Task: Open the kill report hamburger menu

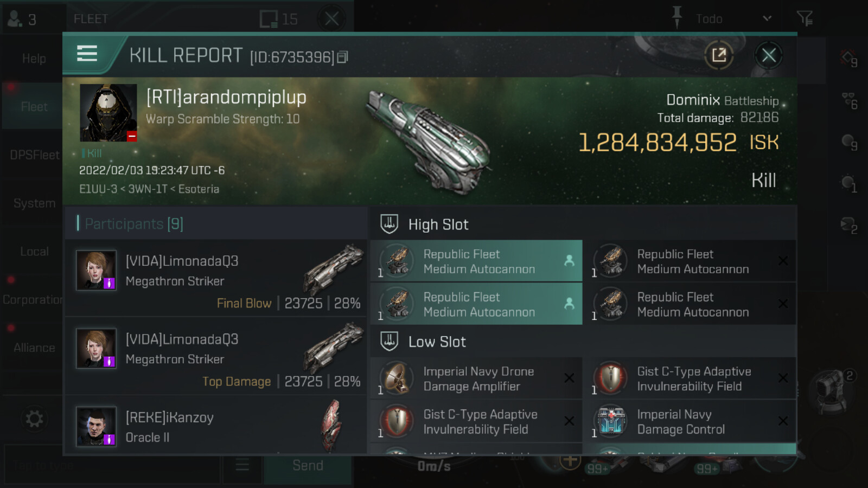Action: tap(87, 54)
